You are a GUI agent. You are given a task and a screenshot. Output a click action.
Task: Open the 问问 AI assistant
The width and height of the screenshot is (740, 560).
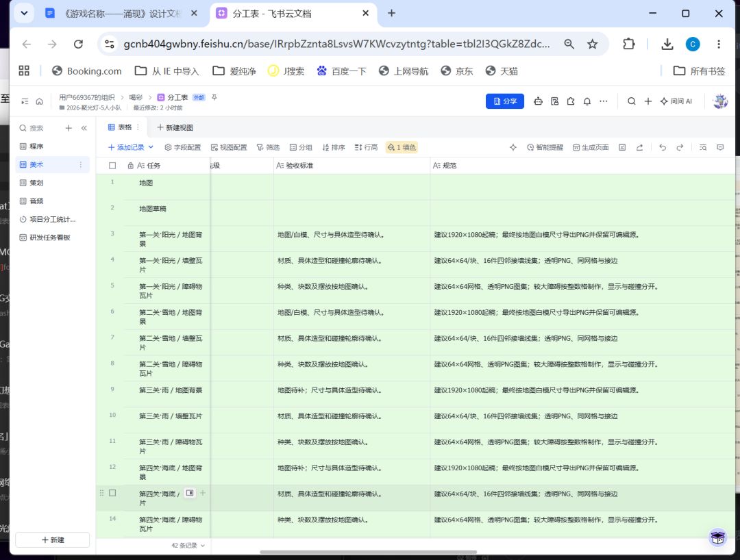pos(676,101)
